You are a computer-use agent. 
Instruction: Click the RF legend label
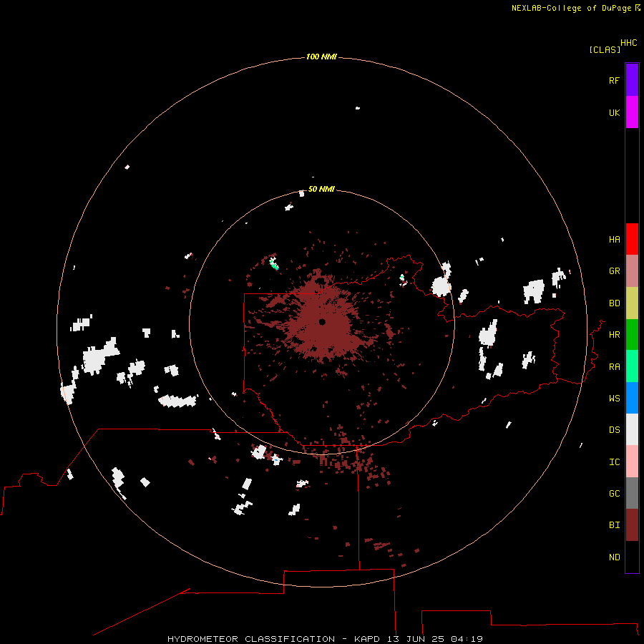pyautogui.click(x=615, y=81)
